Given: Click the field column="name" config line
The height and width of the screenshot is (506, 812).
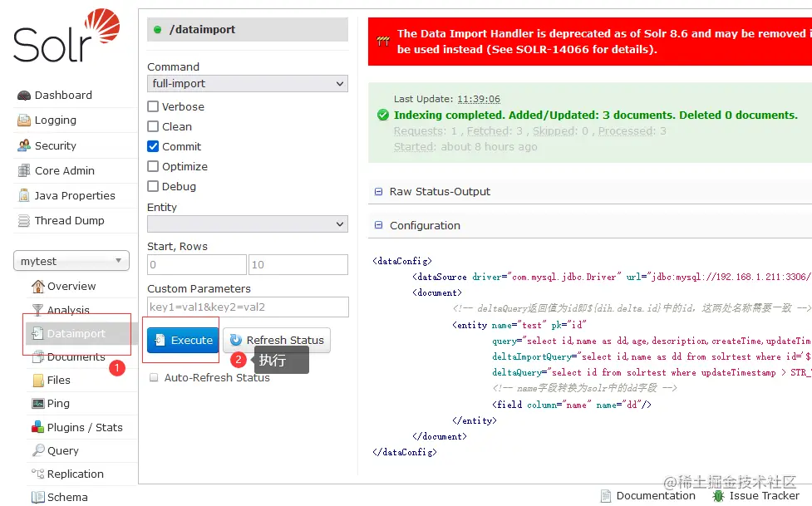Looking at the screenshot, I should 572,405.
